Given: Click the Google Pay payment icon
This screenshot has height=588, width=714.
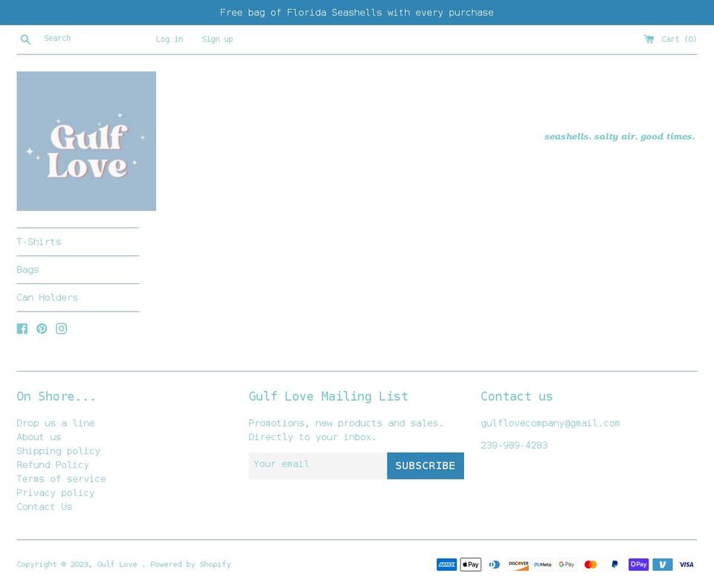Looking at the screenshot, I should (566, 564).
